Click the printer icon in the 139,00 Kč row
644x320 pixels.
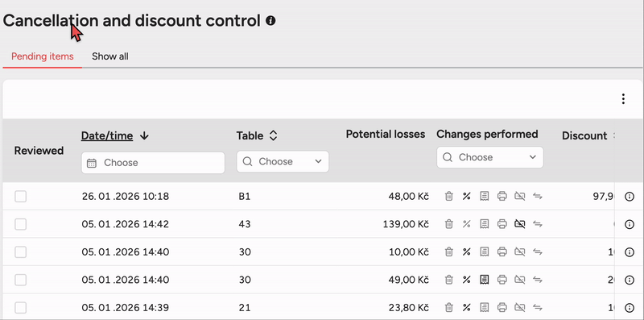tap(502, 224)
